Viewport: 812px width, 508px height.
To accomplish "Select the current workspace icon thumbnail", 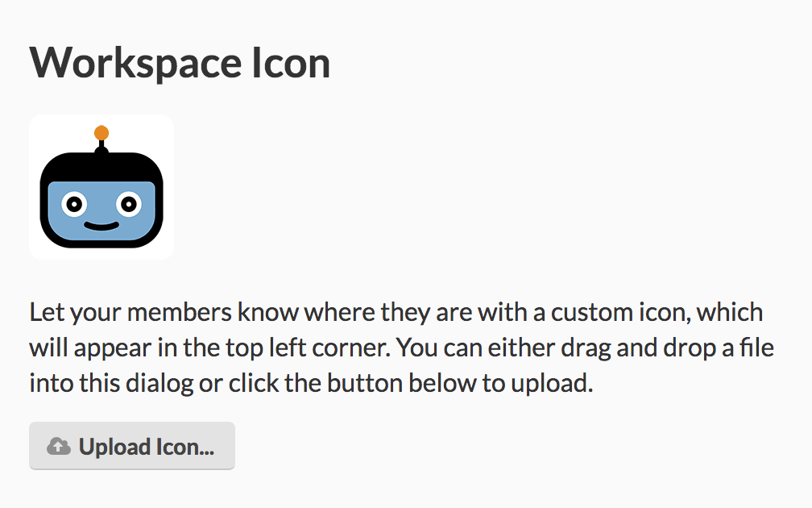I will pyautogui.click(x=101, y=186).
